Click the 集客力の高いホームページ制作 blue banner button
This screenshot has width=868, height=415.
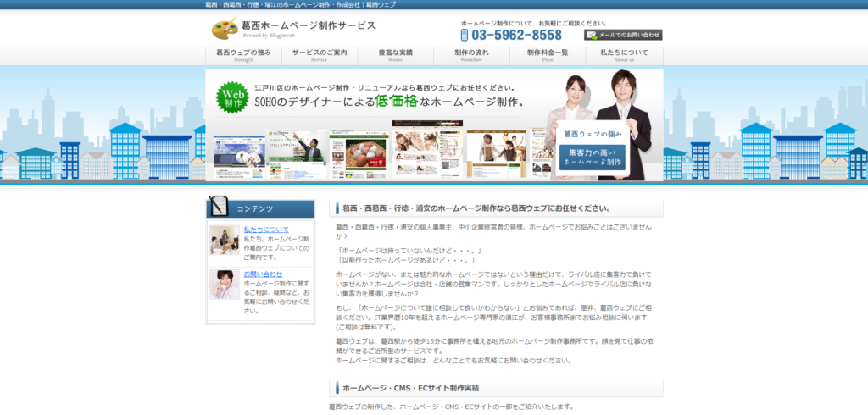click(593, 158)
